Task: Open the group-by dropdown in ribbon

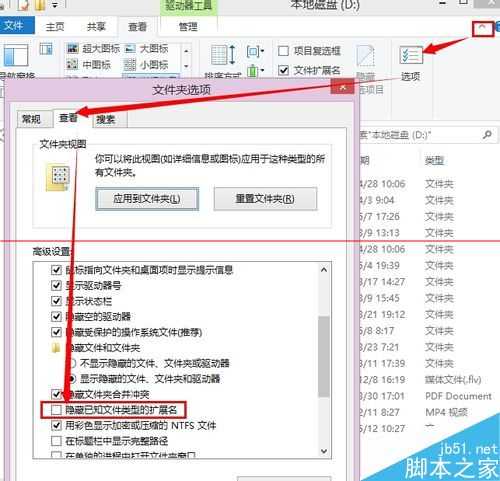Action: point(255,51)
